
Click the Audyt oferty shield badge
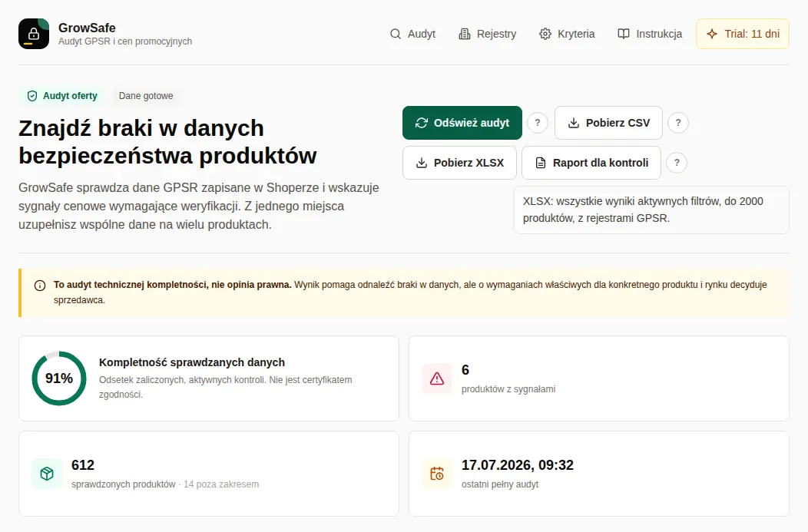[62, 96]
